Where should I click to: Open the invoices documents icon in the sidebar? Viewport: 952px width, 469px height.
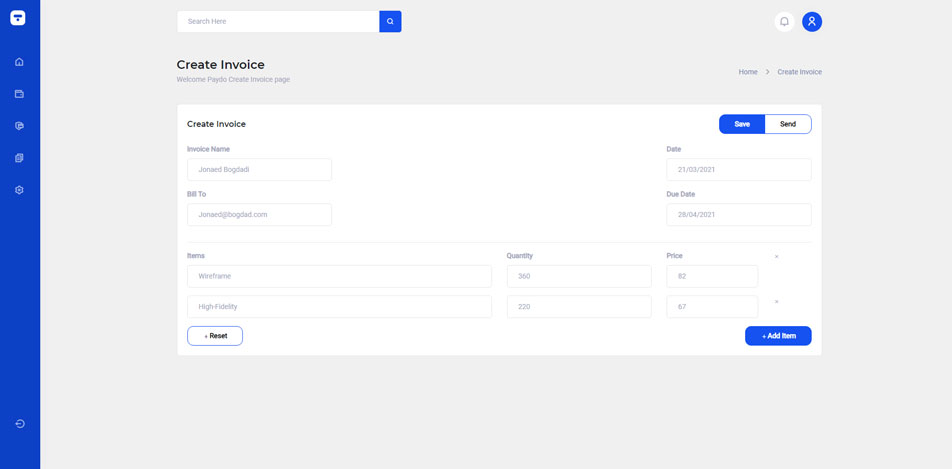(x=19, y=158)
